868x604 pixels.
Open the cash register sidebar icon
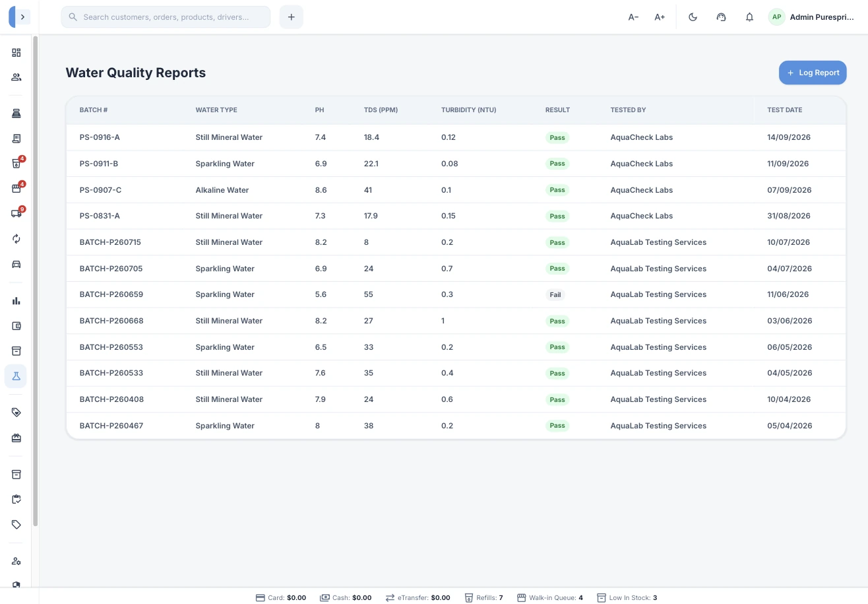[16, 114]
